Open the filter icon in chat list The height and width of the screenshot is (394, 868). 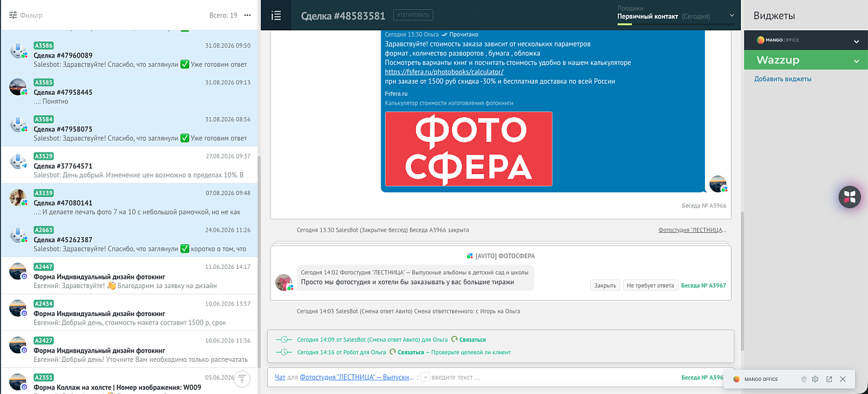click(x=13, y=15)
